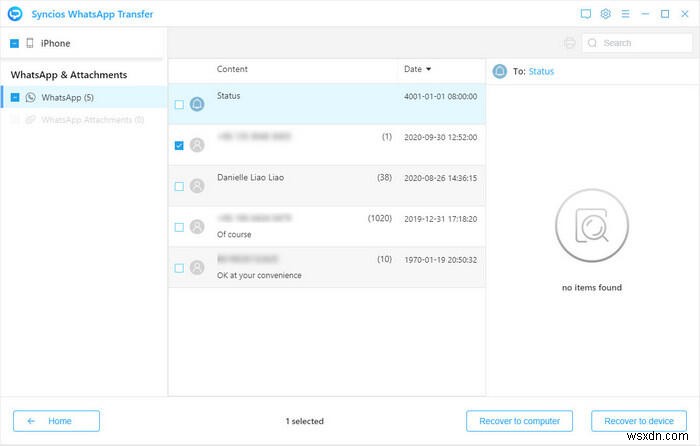Click the Syncios WhatsApp Transfer logo

point(15,14)
